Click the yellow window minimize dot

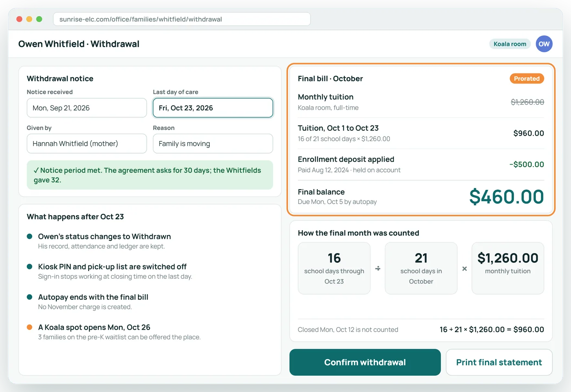click(29, 19)
